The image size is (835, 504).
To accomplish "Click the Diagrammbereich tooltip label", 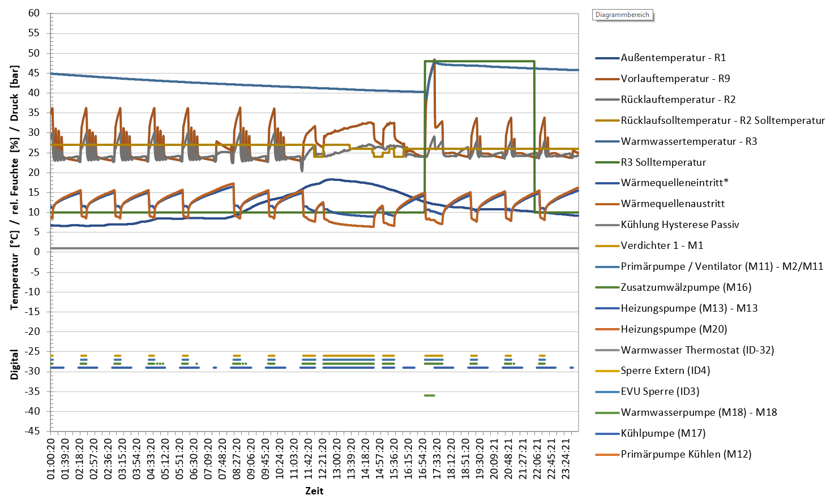I will [622, 15].
